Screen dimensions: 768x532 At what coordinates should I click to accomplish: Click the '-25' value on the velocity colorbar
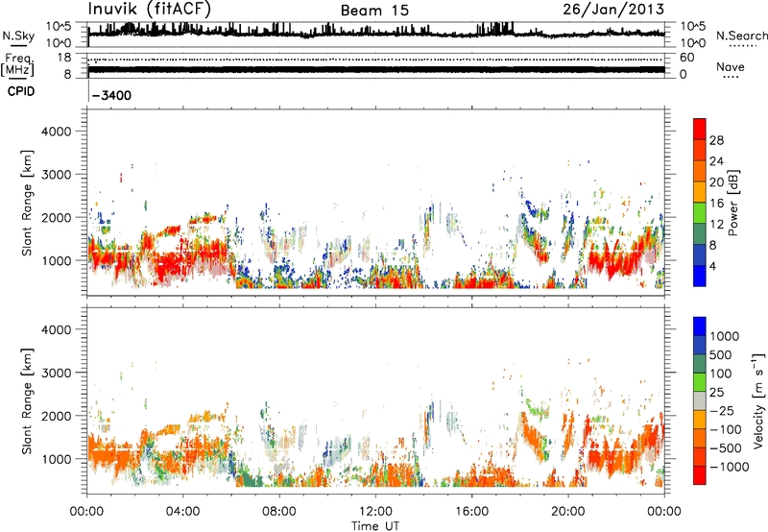pyautogui.click(x=722, y=411)
